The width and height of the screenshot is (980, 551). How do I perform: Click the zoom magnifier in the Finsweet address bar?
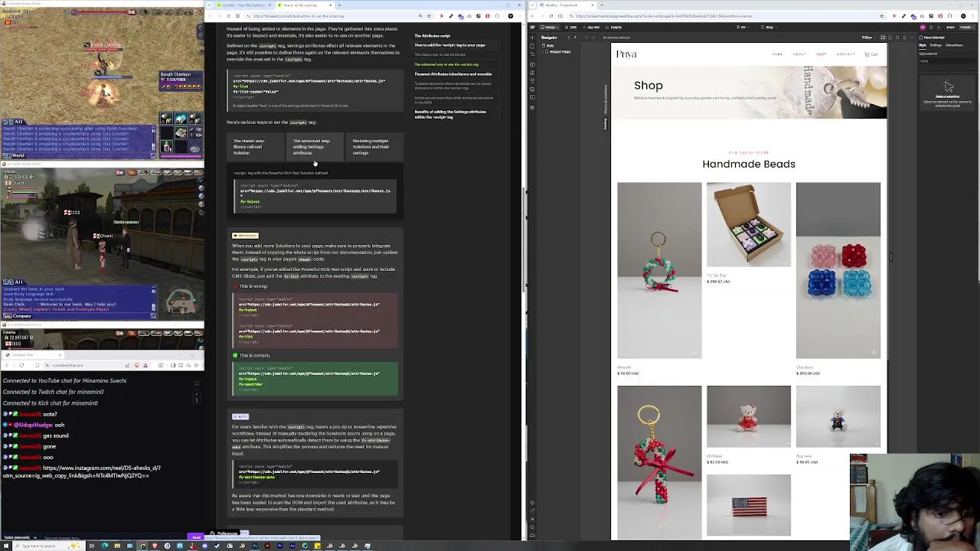420,16
